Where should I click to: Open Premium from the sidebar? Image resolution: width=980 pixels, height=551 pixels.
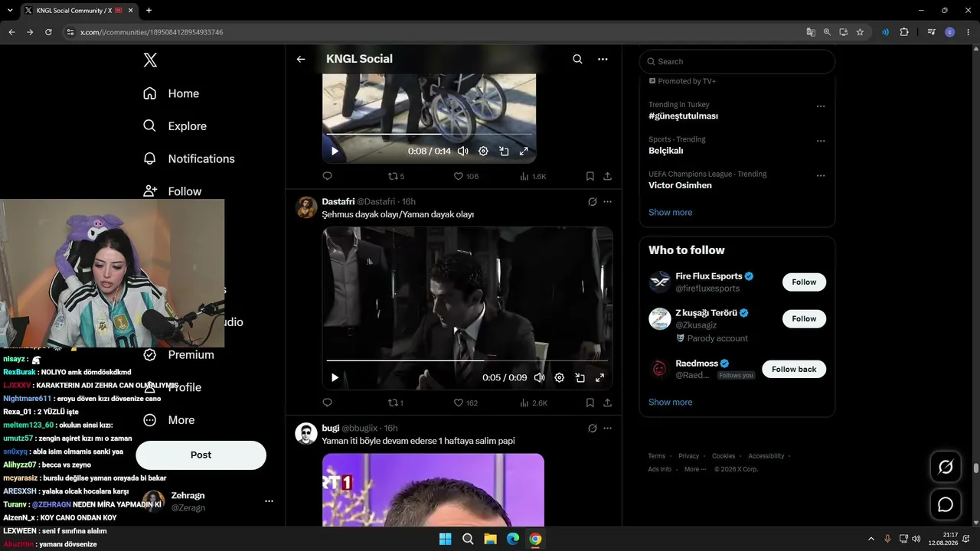tap(179, 354)
